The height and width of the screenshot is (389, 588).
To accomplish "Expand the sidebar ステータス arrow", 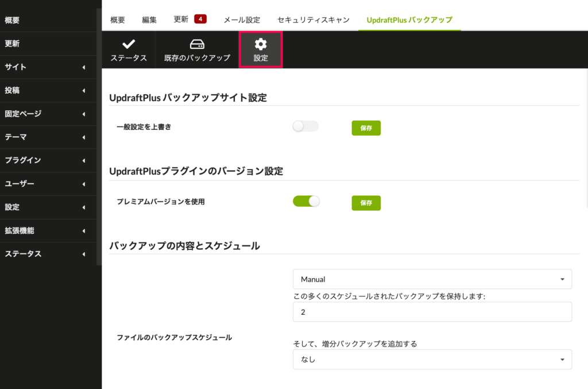I will point(84,255).
